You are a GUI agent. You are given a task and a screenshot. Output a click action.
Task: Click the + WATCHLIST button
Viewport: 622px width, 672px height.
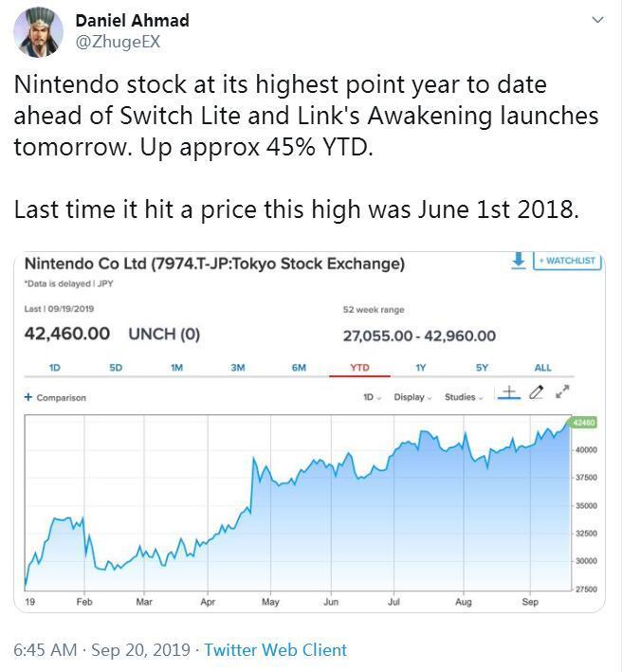click(567, 261)
